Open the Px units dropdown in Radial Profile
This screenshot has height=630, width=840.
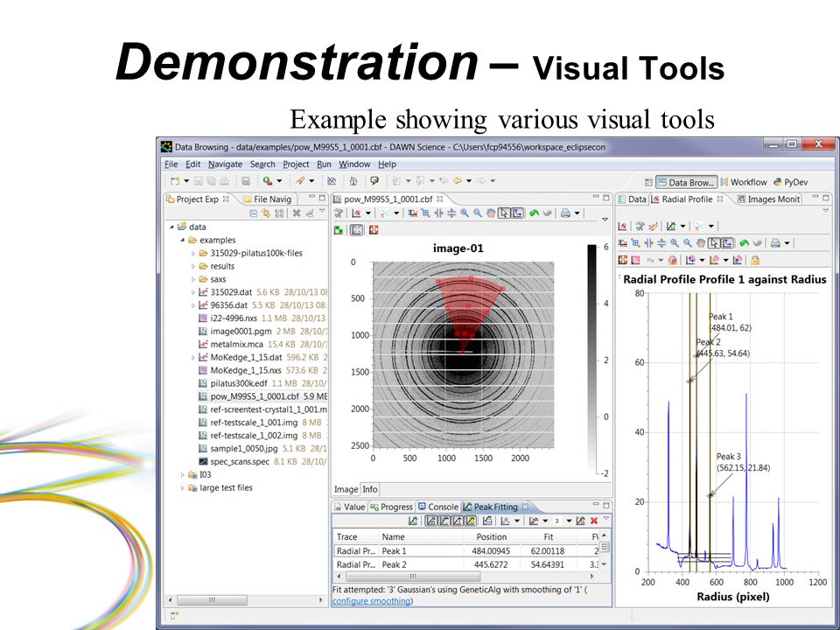[661, 261]
